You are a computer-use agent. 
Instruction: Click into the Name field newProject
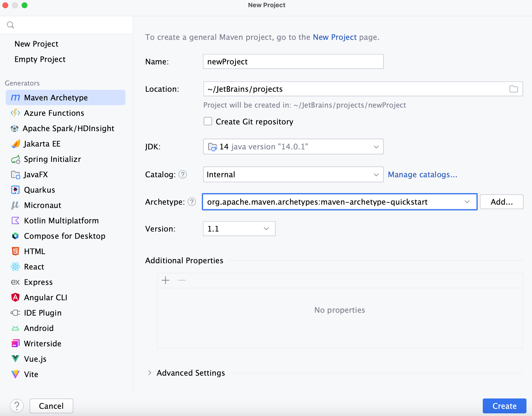pos(293,62)
